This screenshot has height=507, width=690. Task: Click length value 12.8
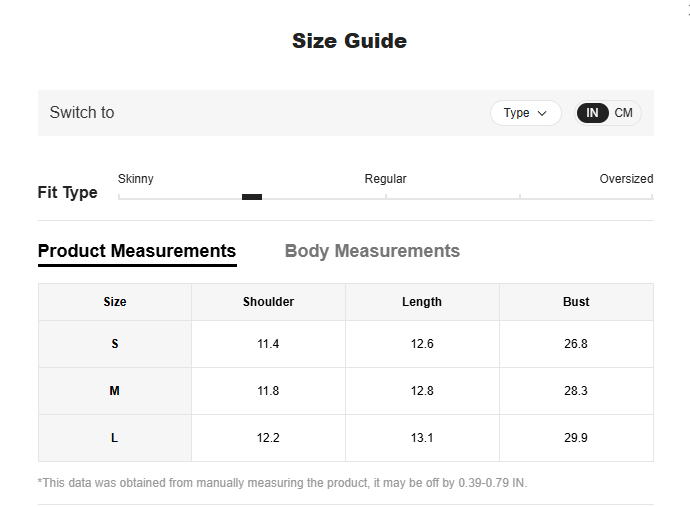422,391
